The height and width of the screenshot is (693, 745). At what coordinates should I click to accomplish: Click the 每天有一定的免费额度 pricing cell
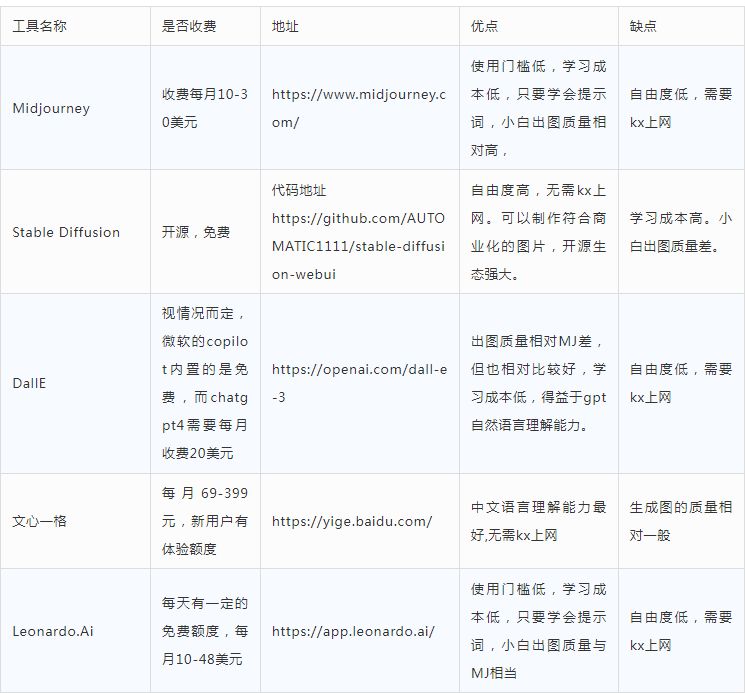[205, 631]
